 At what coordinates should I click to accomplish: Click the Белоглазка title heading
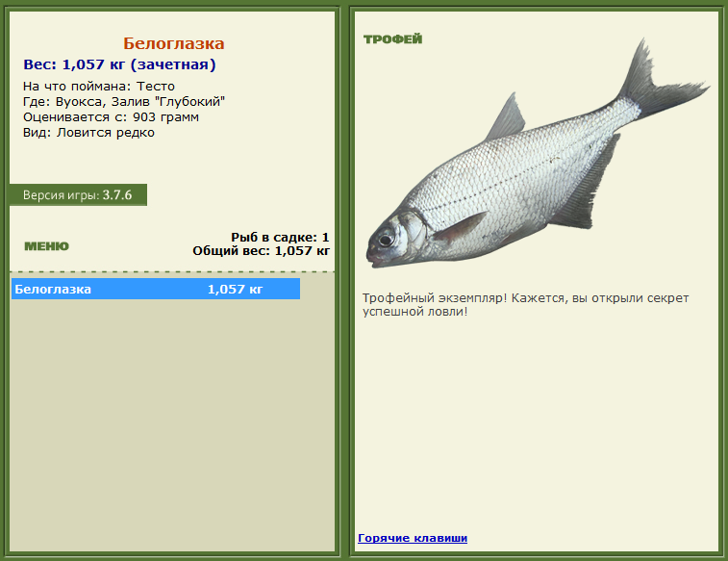coord(174,43)
